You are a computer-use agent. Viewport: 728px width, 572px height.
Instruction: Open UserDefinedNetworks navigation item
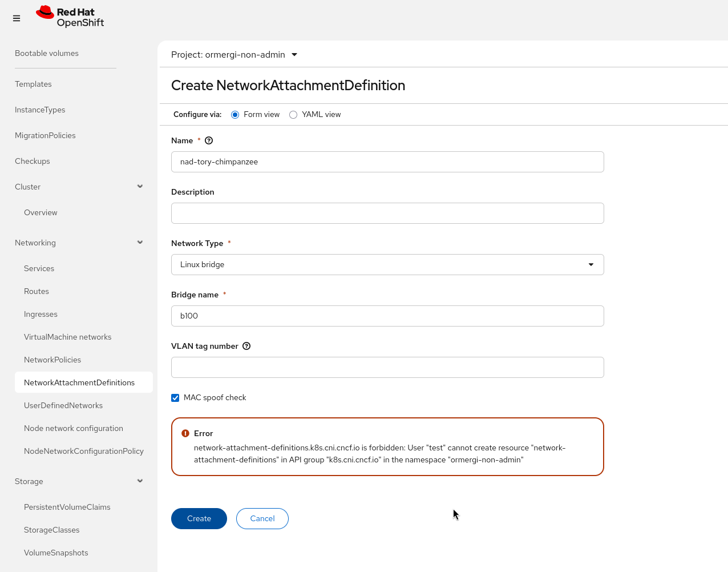coord(63,405)
